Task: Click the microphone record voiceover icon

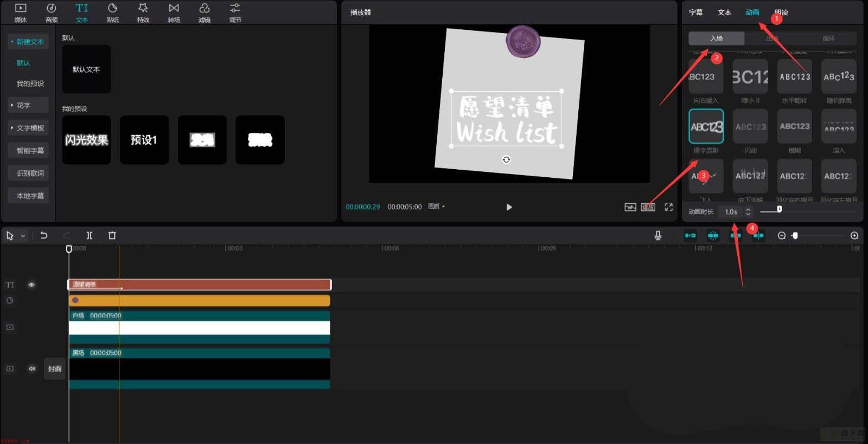Action: point(658,235)
